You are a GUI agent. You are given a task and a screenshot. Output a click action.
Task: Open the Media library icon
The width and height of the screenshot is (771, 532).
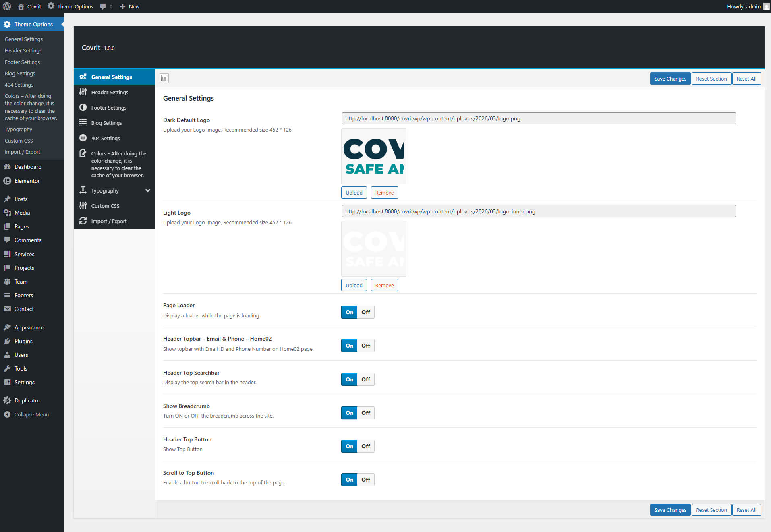pos(7,213)
